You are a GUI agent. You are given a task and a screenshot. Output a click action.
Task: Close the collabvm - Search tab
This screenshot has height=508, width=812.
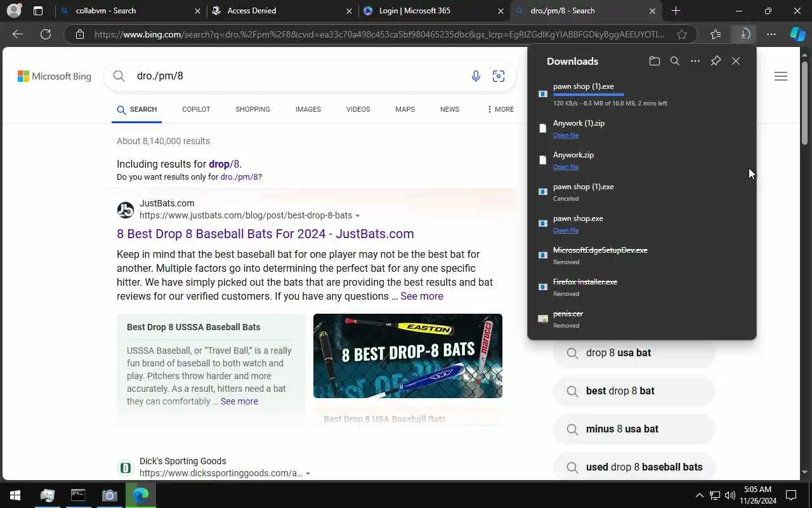[x=197, y=11]
